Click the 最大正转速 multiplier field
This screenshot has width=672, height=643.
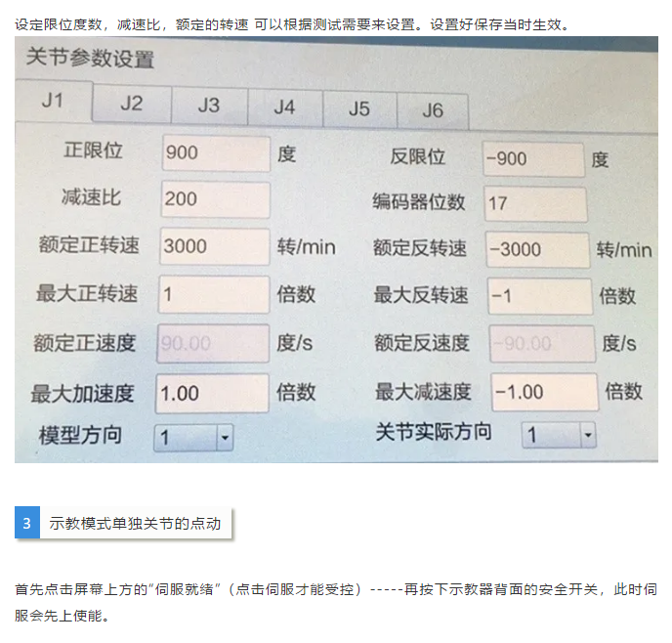(x=214, y=294)
